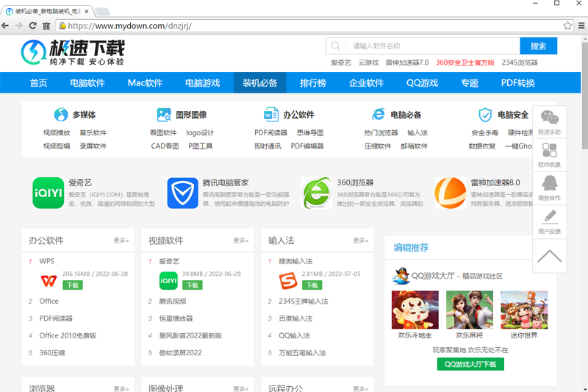Expand 办公软件 list via 更多

[x=121, y=240]
